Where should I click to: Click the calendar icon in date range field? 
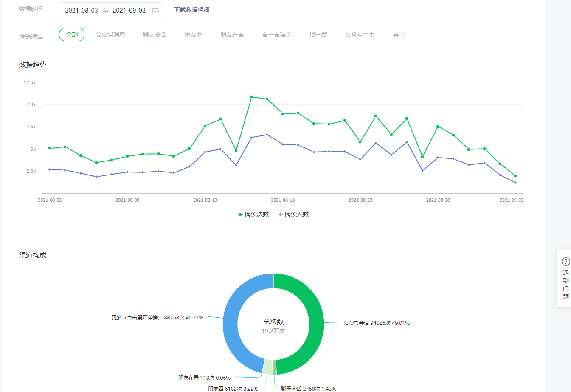155,11
